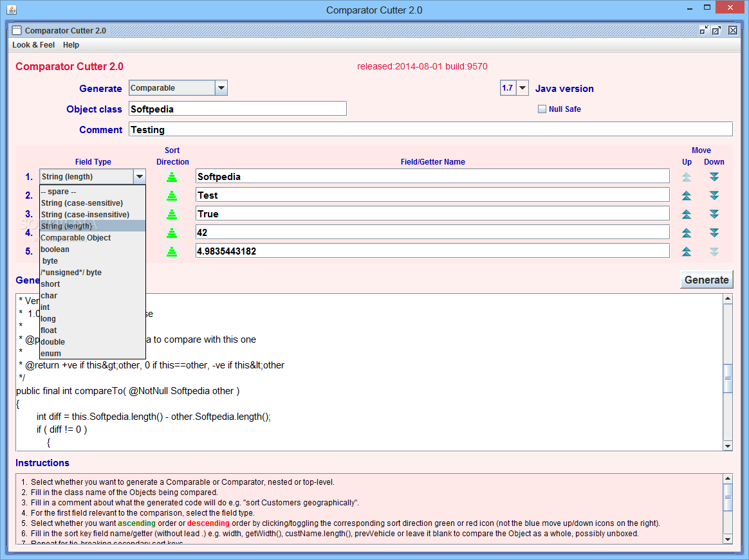Collapse the row 1 Field Type dropdown arrow
This screenshot has height=560, width=749.
click(x=140, y=177)
